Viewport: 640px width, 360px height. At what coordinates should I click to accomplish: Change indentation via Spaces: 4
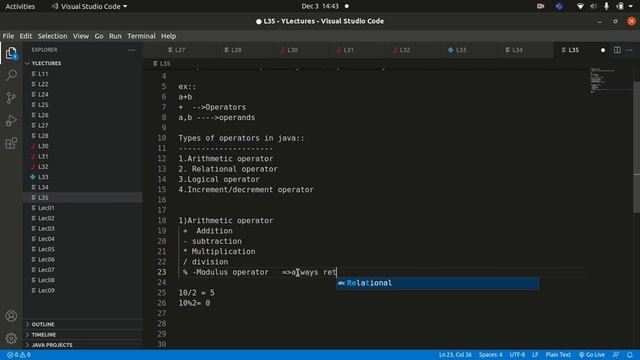491,355
